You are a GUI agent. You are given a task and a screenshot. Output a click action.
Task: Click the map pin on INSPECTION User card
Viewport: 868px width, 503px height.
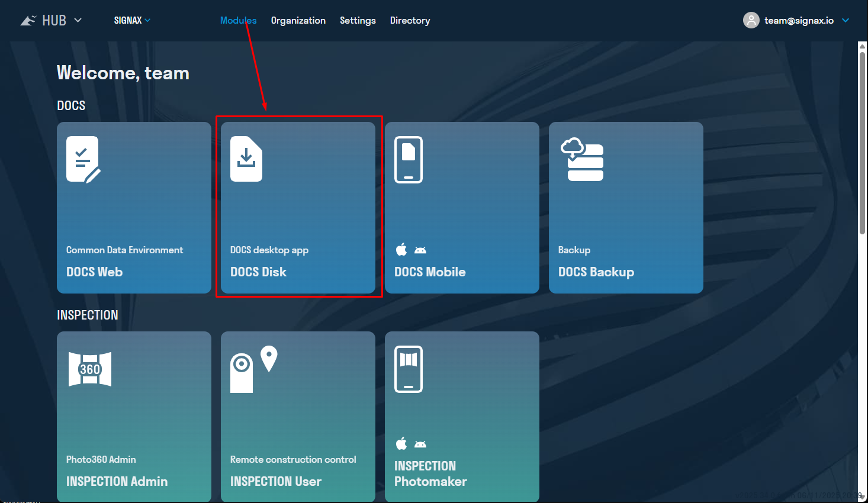click(269, 359)
